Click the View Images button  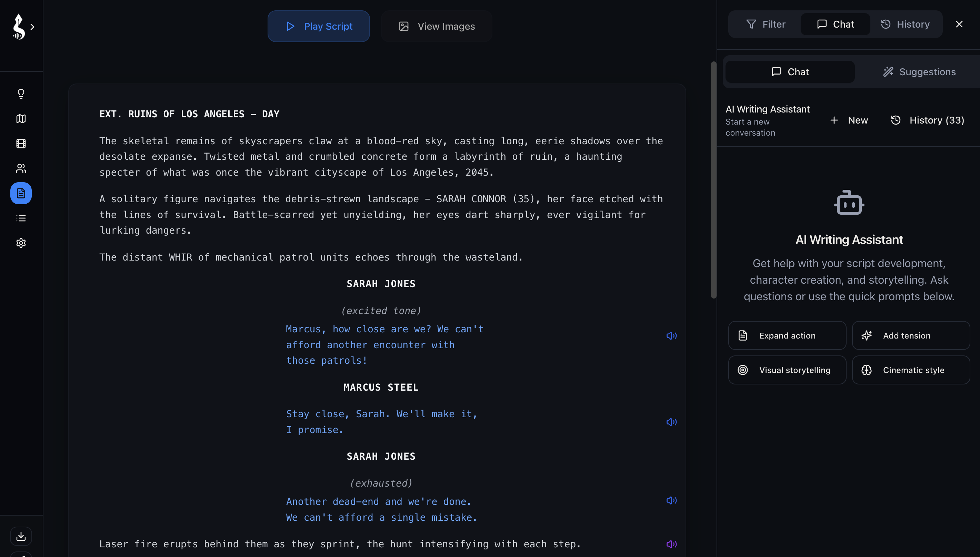coord(436,26)
